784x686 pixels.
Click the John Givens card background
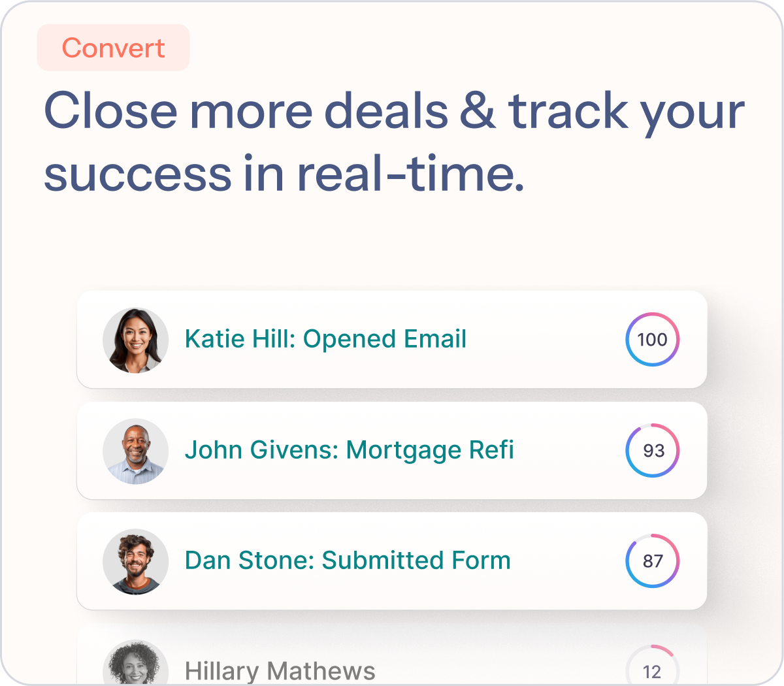pyautogui.click(x=392, y=451)
